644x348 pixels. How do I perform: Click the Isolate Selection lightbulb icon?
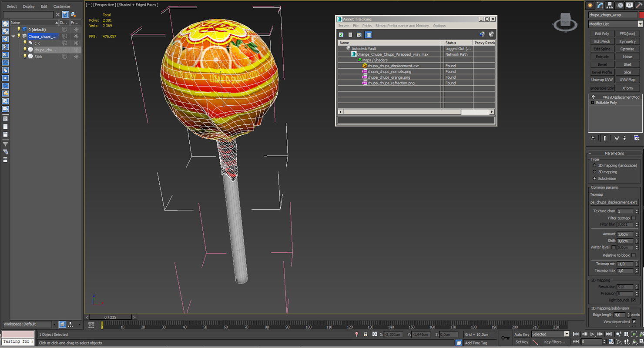click(x=357, y=334)
